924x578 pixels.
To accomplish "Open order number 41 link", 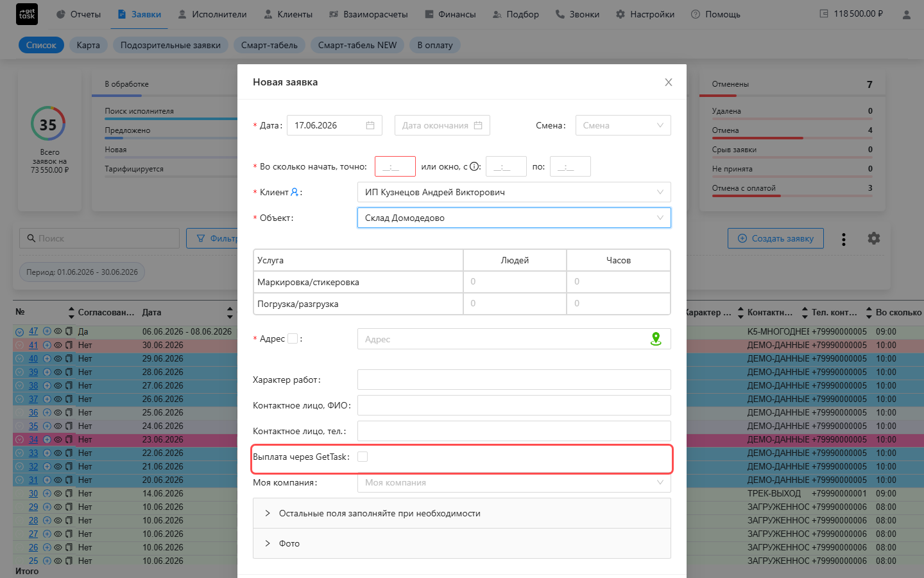I will [x=33, y=345].
